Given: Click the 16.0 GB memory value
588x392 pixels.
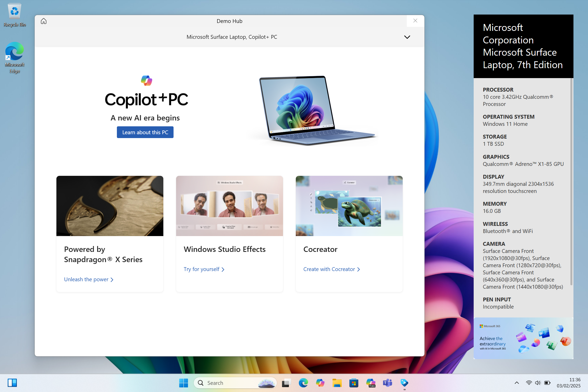Looking at the screenshot, I should pyautogui.click(x=492, y=211).
